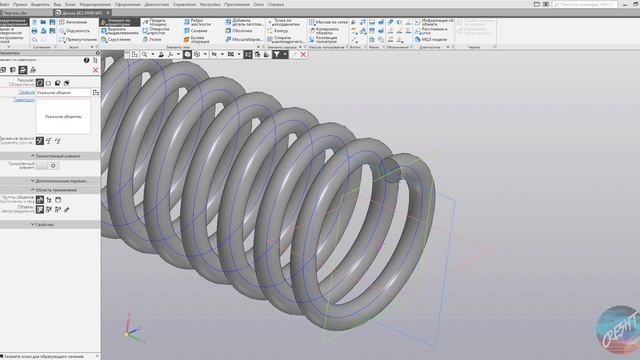The image size is (640, 360).
Task: Select the fourth Результат mode icon
Action: tap(67, 83)
